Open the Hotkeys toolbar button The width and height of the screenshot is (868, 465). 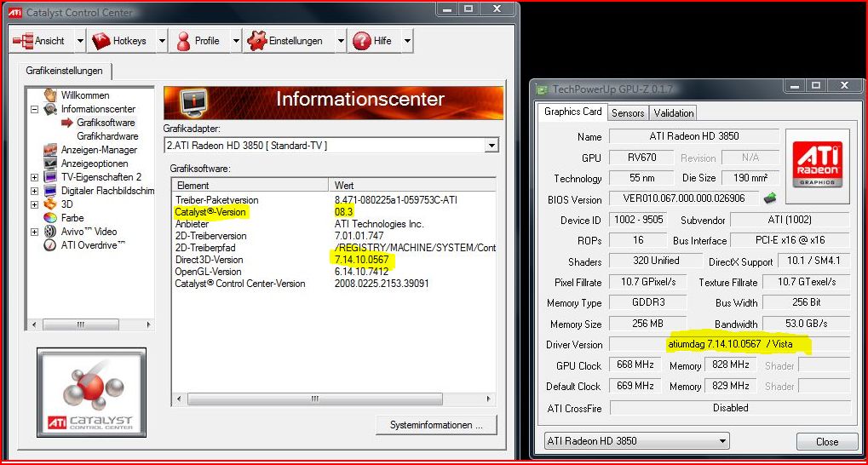click(121, 40)
